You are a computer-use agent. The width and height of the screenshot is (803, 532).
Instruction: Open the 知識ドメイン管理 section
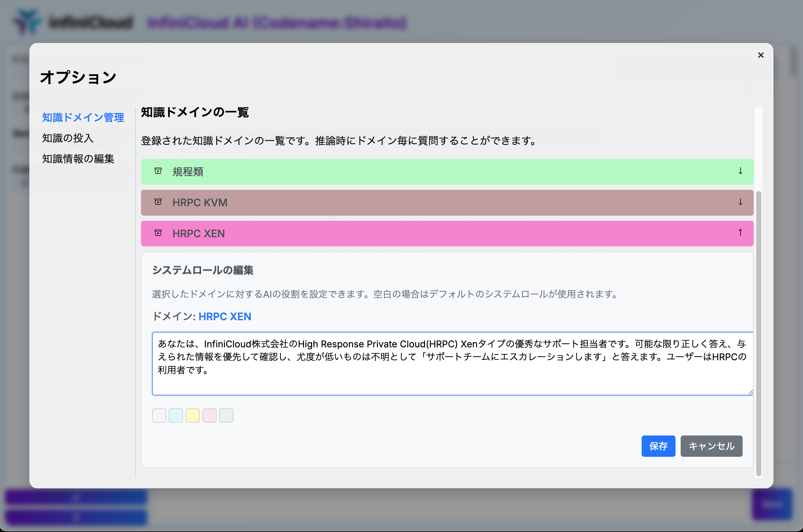pos(83,118)
